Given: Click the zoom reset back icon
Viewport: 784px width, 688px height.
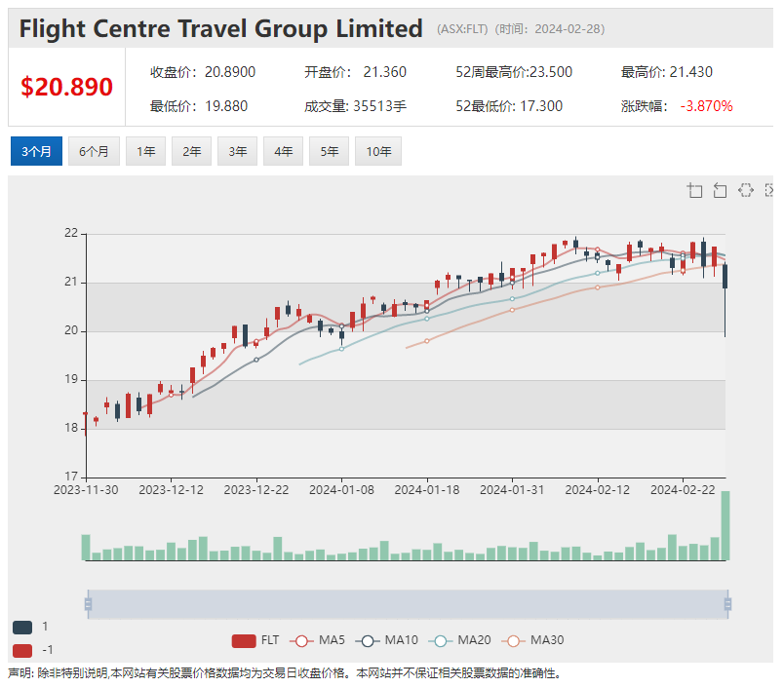Looking at the screenshot, I should [721, 190].
